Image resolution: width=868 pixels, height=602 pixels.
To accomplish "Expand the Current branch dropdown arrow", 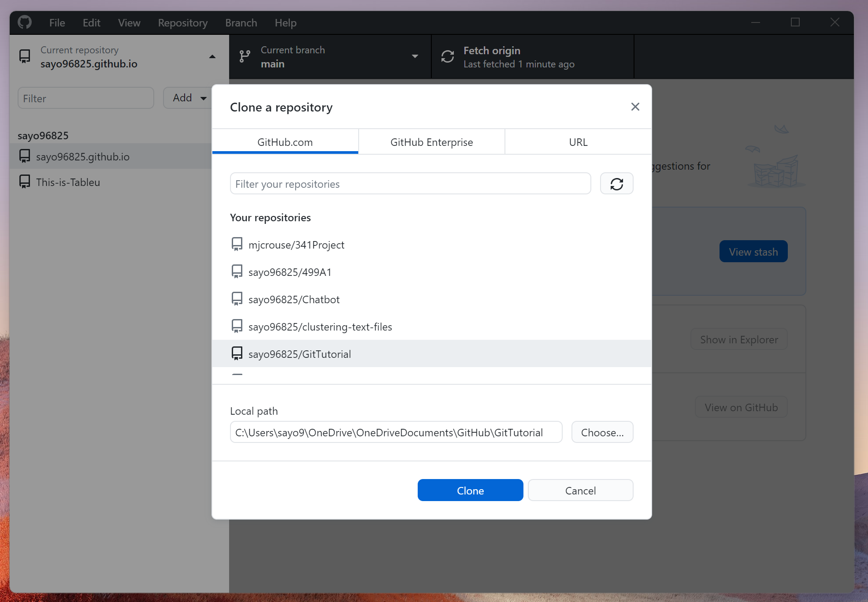I will (x=415, y=56).
